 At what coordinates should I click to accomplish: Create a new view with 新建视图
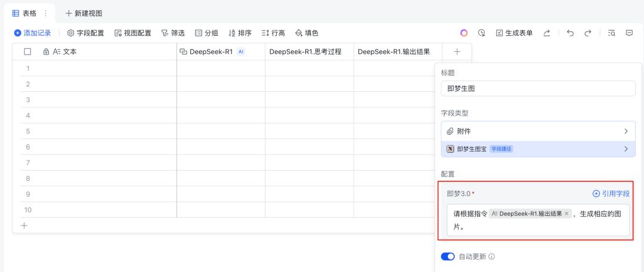[84, 13]
